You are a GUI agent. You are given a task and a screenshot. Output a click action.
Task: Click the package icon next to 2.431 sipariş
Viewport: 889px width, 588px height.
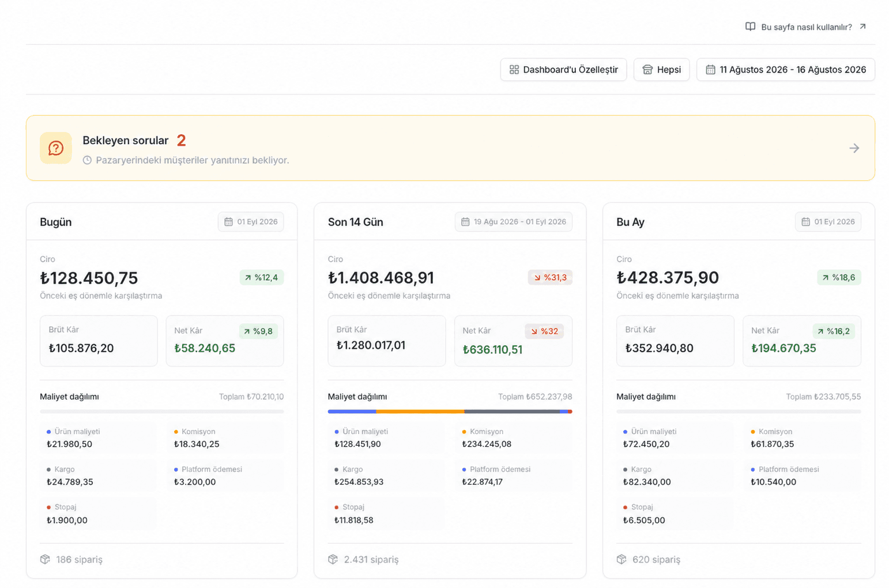tap(333, 559)
